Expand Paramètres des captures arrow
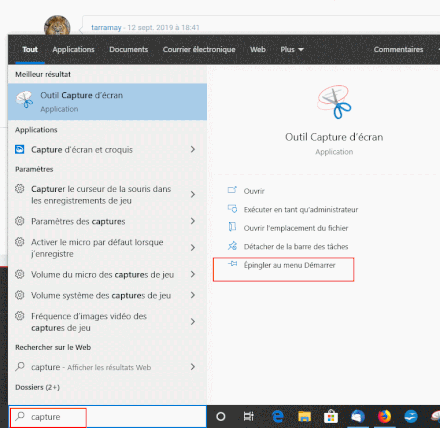440x428 pixels. (x=193, y=221)
